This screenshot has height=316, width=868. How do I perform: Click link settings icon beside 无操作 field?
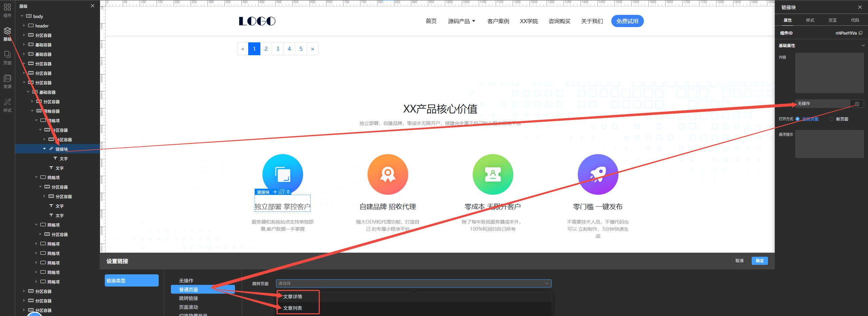click(x=857, y=104)
